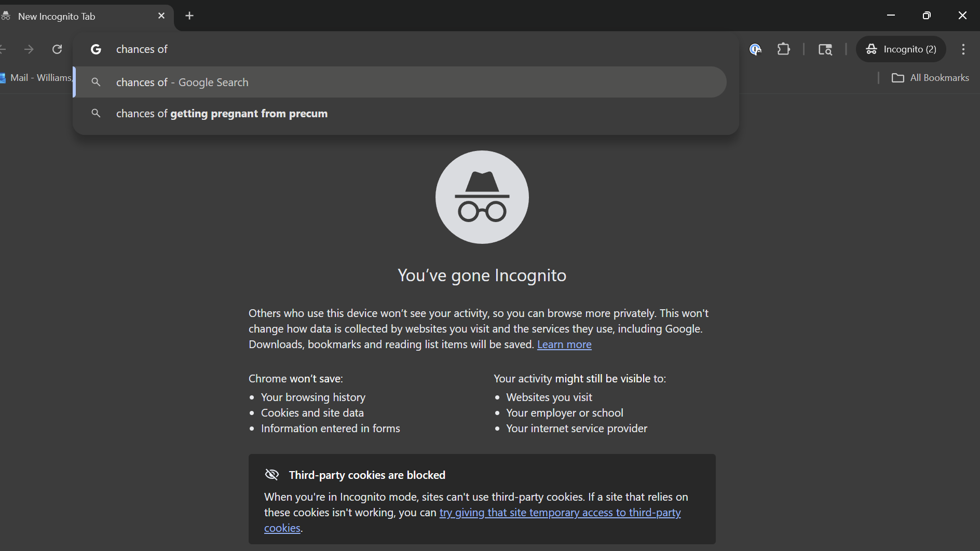
Task: Open the All Bookmarks folder
Action: tap(931, 78)
